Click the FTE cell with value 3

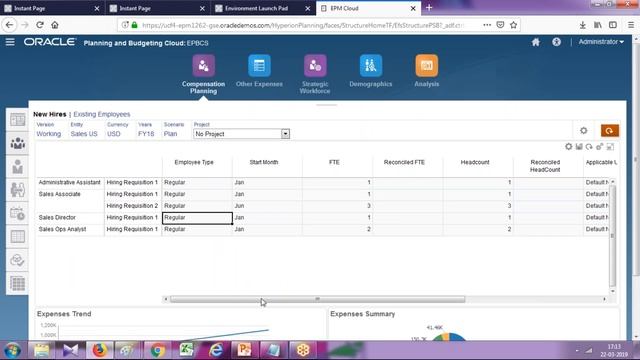(x=338, y=206)
